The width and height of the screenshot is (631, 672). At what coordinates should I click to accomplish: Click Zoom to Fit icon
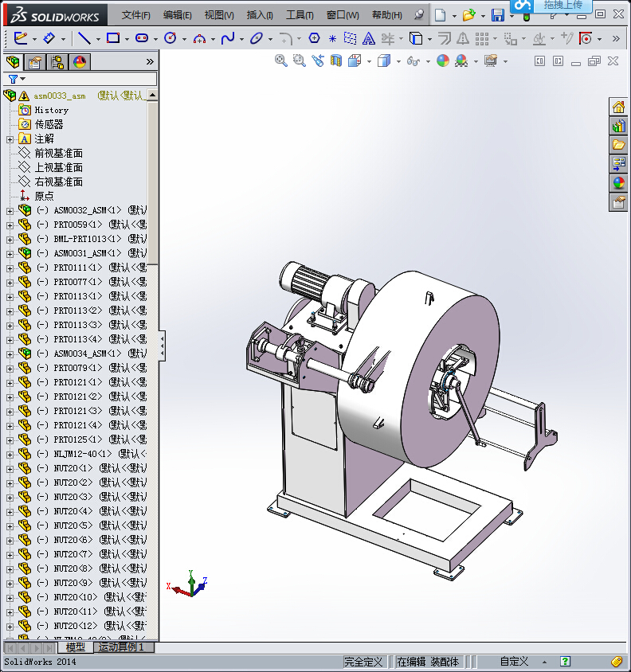281,61
